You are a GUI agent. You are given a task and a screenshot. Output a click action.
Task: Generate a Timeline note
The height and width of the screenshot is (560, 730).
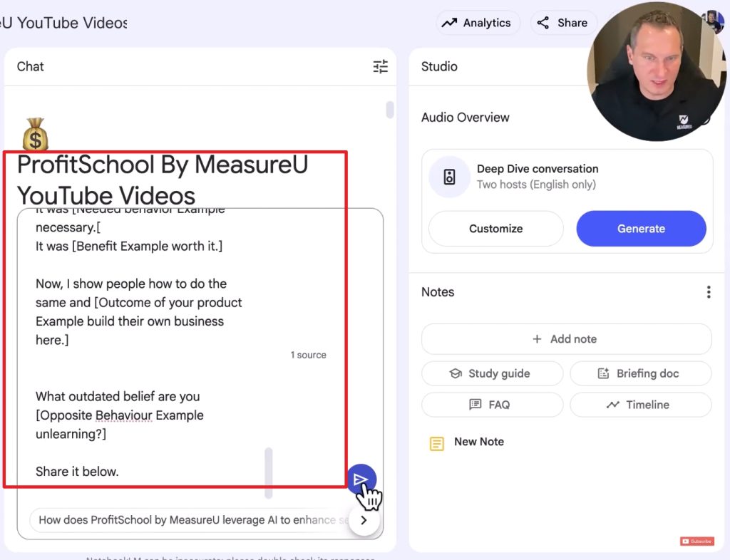pos(641,405)
